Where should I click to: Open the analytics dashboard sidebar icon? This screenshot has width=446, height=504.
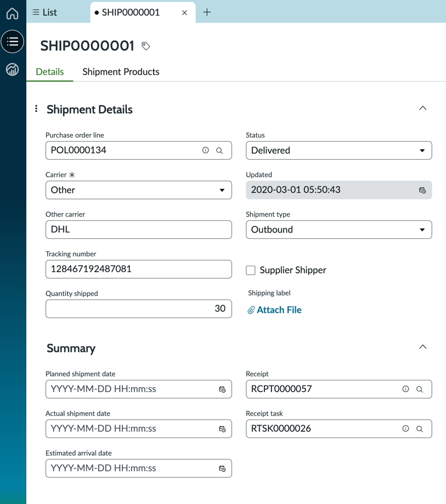pos(12,69)
